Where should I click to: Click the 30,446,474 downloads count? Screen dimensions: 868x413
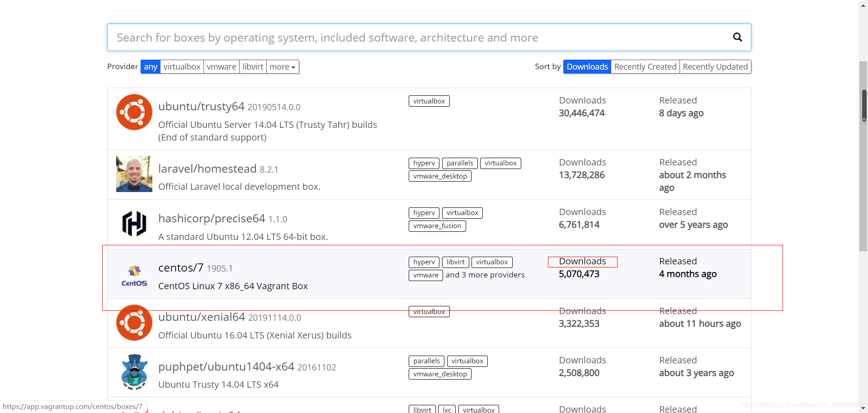[582, 113]
